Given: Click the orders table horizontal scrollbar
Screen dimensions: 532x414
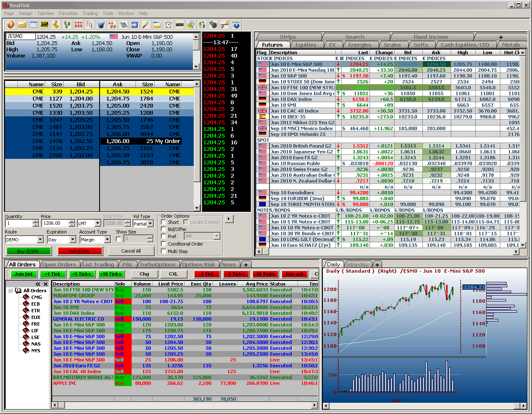Looking at the screenshot, I should [185, 405].
